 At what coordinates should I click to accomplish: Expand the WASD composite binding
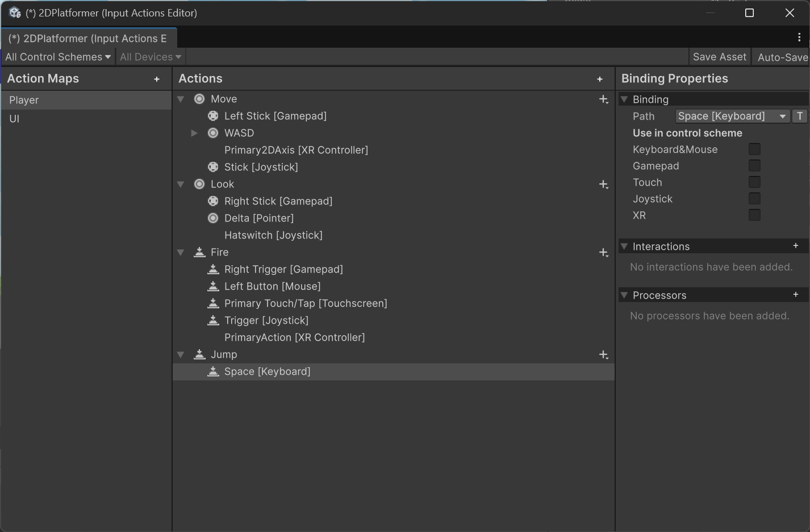[194, 133]
